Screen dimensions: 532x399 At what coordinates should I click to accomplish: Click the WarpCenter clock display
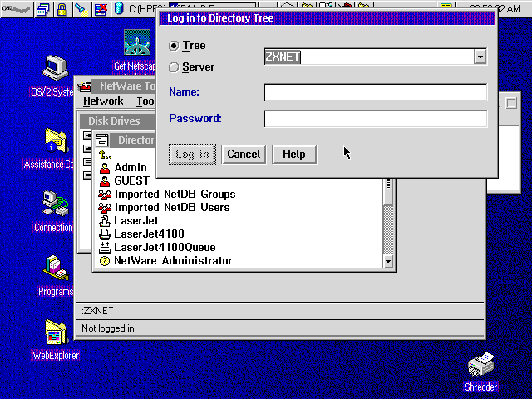(495, 9)
